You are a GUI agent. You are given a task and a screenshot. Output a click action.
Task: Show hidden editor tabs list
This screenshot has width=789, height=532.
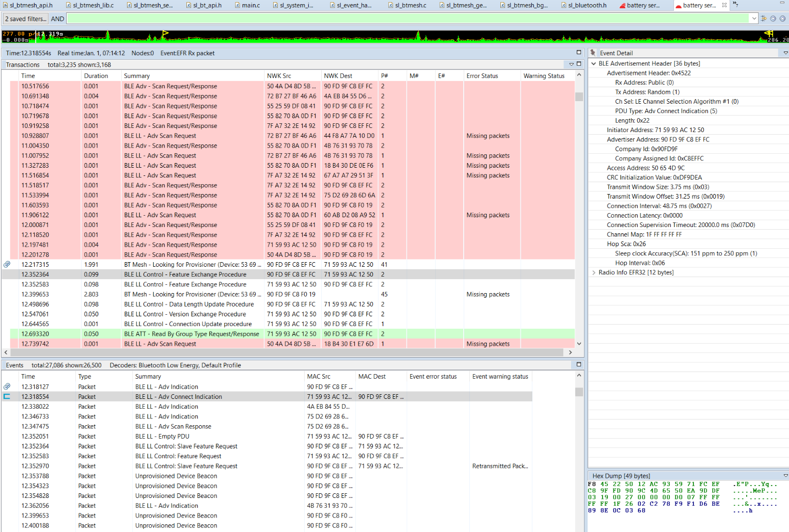point(735,5)
